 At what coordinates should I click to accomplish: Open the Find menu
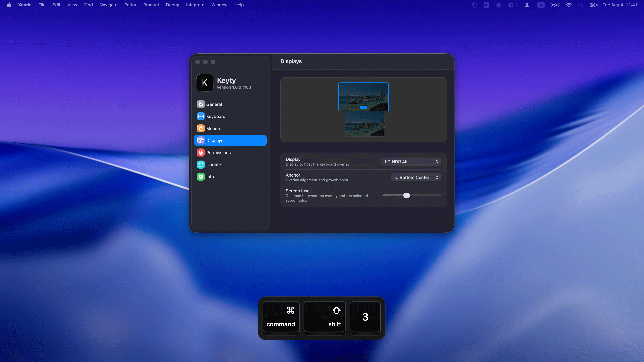(x=89, y=5)
